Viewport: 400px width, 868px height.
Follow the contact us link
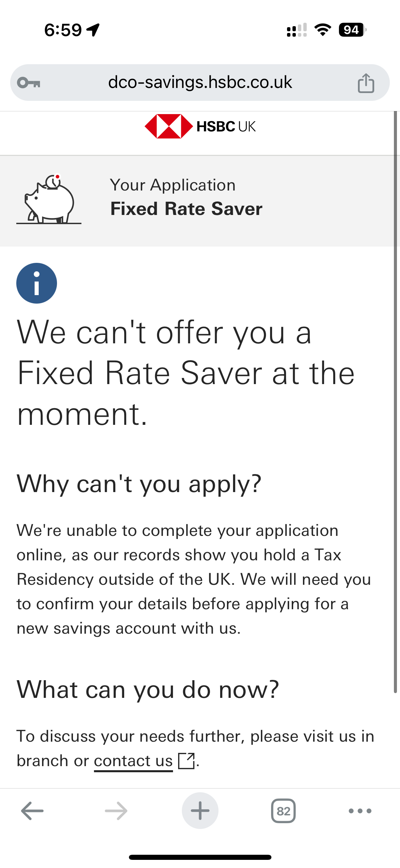133,761
